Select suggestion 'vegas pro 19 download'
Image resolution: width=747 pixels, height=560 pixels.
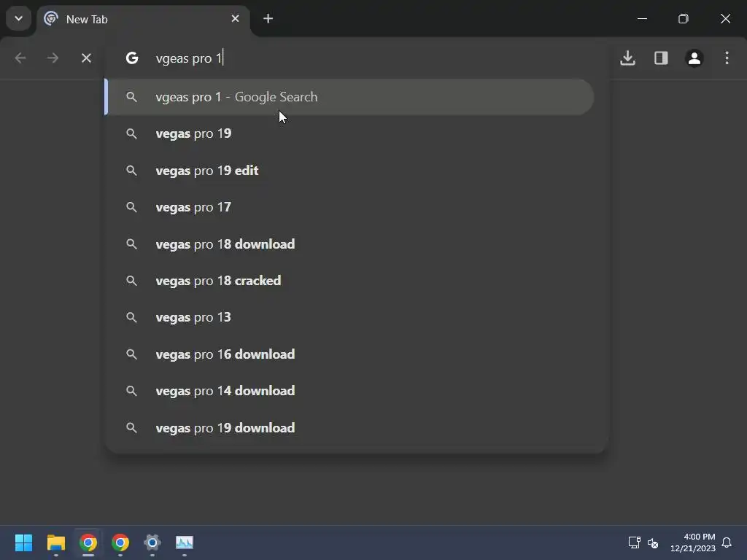point(349,428)
